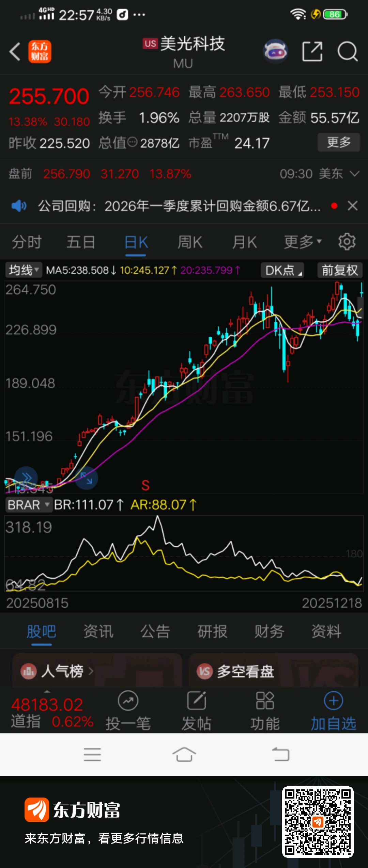Switch the 前复权 adjustment mode

340,270
